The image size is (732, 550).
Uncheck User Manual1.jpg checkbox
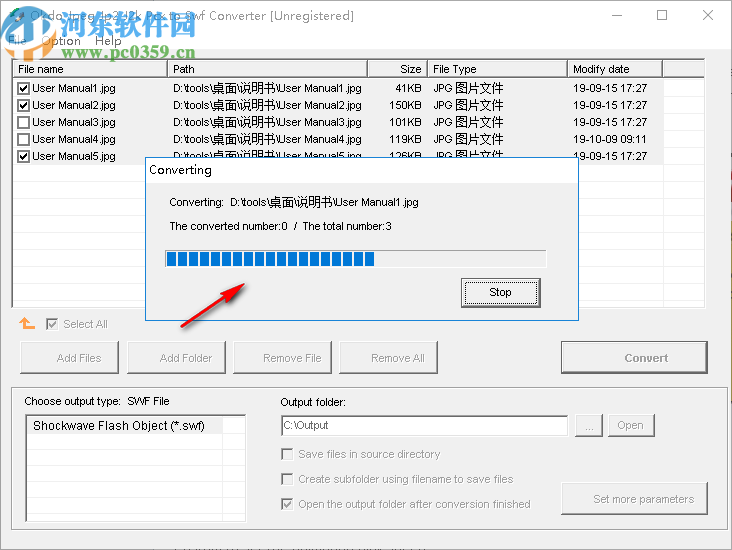click(23, 88)
